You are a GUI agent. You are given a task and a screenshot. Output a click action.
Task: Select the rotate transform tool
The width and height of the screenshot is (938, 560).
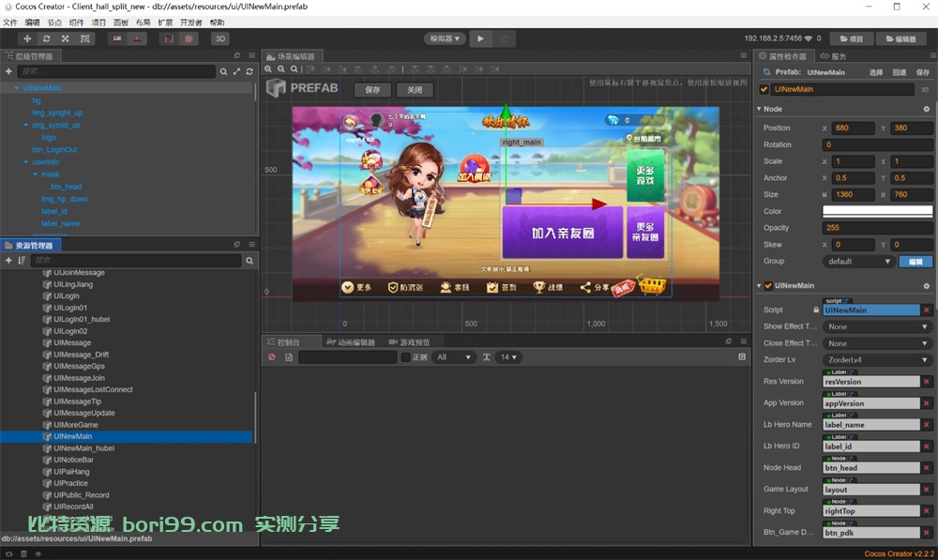(46, 38)
